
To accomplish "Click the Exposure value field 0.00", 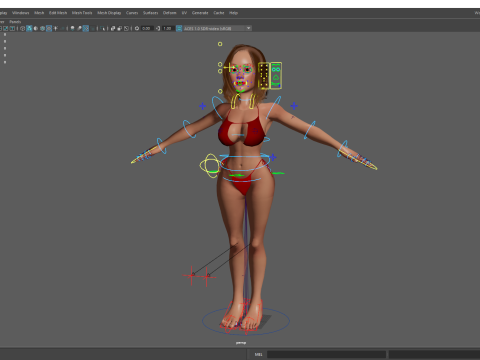I will 147,28.
